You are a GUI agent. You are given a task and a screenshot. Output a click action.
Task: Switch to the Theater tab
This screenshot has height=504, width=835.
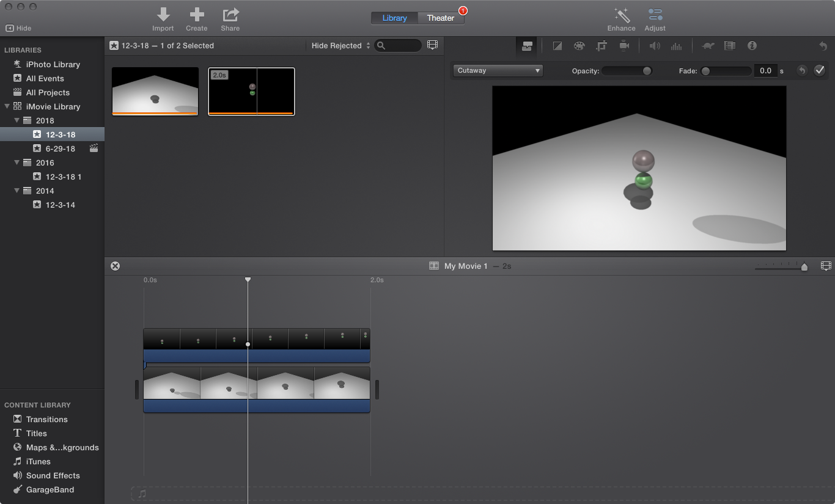(440, 18)
